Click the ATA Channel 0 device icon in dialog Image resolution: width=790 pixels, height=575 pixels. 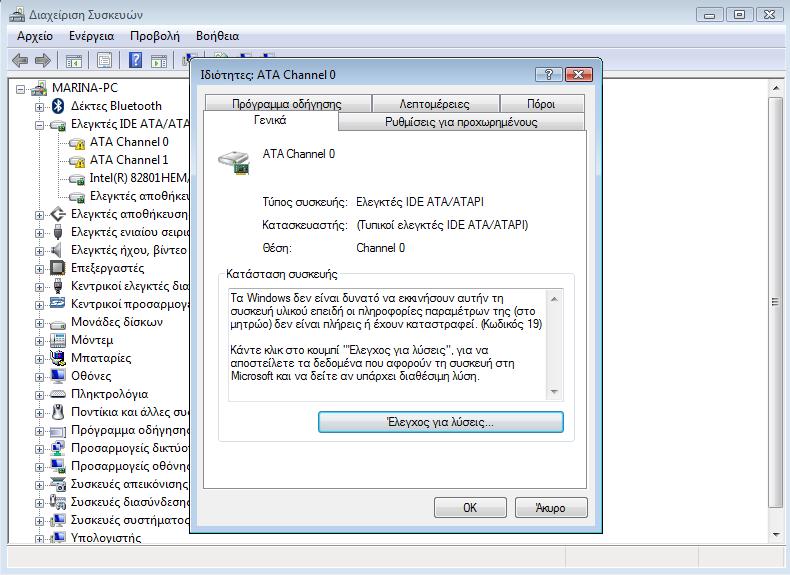[x=234, y=162]
